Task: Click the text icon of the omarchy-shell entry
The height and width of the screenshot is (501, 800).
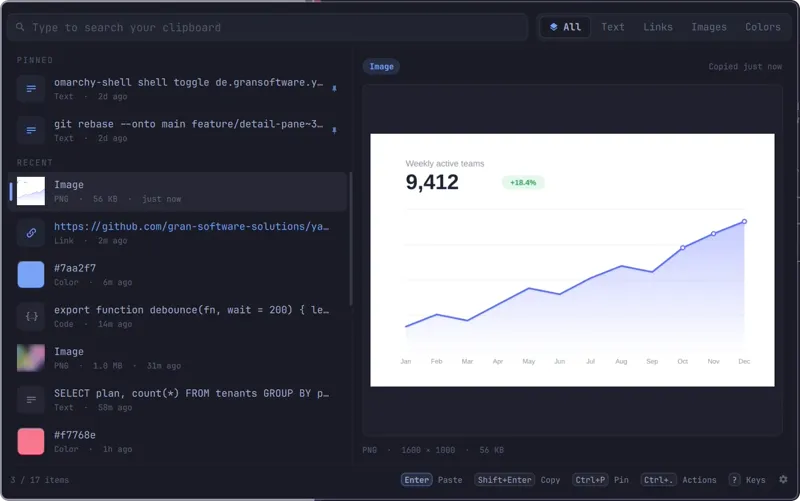Action: 31,89
